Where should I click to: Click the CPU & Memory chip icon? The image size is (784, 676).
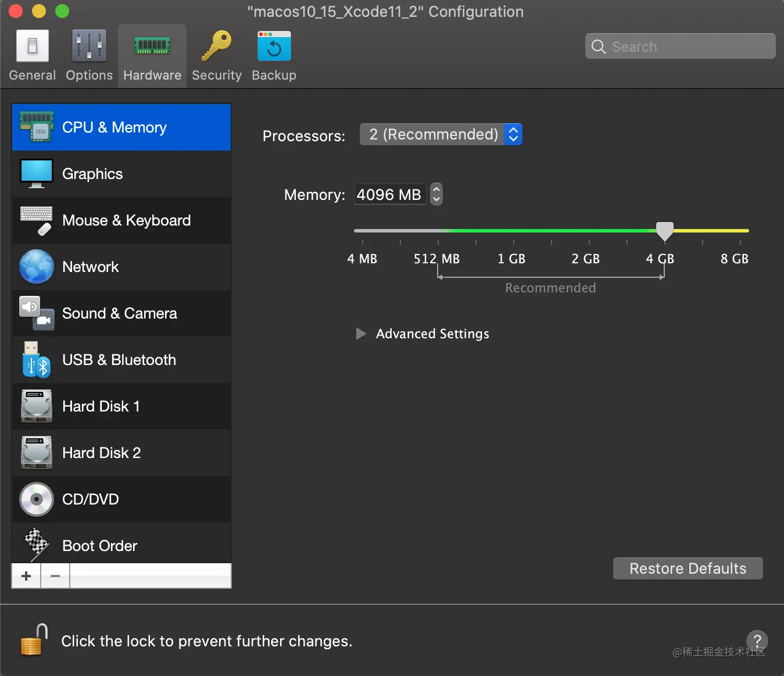coord(37,127)
